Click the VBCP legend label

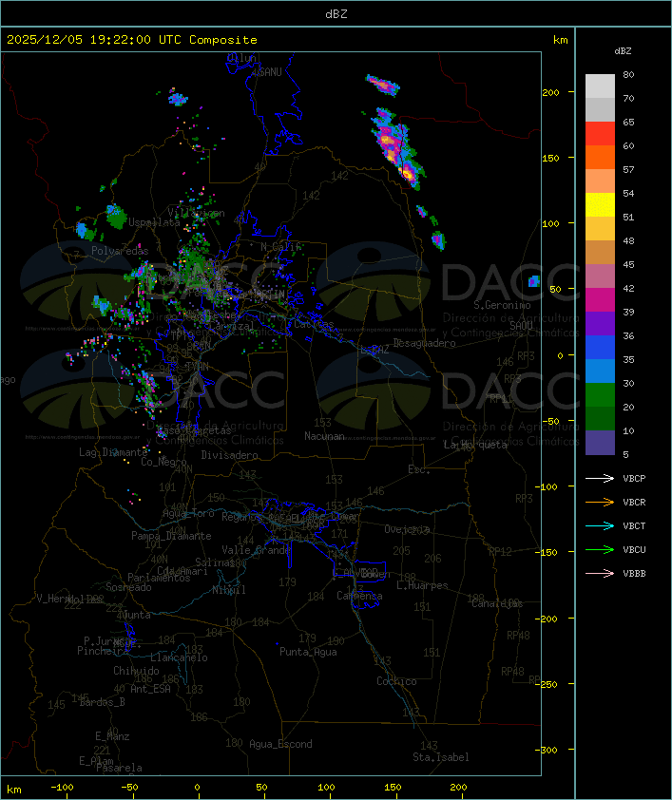pos(634,478)
